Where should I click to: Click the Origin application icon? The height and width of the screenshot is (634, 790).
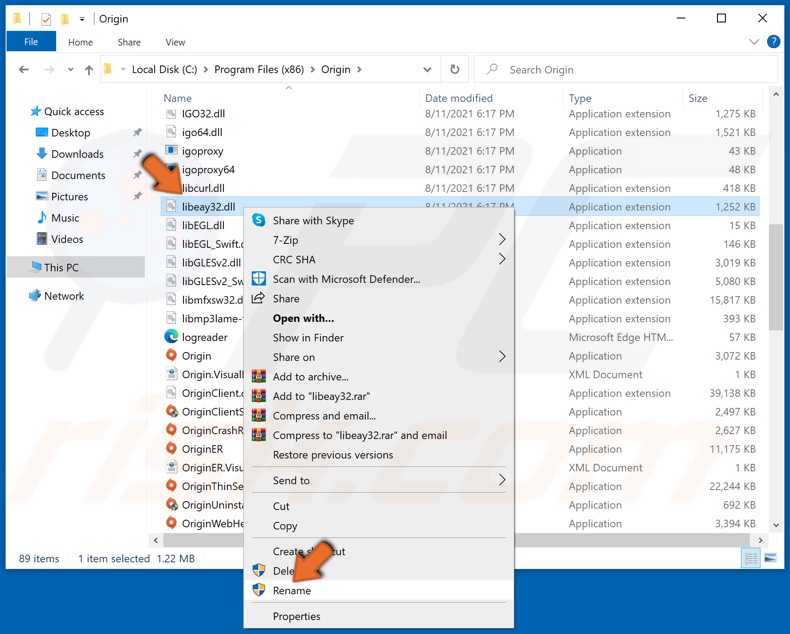171,355
